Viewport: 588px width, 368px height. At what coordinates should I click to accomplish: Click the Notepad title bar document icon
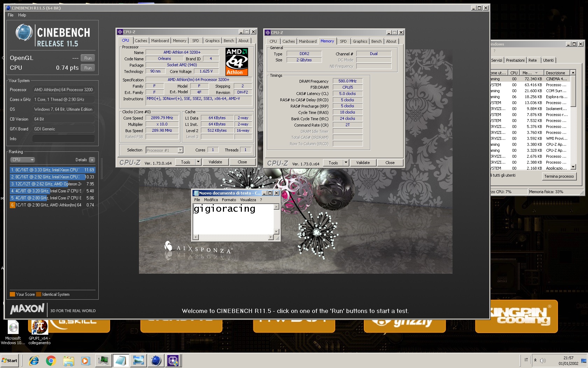pos(196,193)
